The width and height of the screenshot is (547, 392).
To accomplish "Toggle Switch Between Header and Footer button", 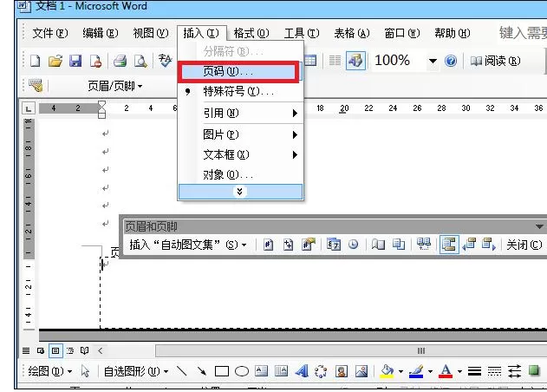I will 449,245.
